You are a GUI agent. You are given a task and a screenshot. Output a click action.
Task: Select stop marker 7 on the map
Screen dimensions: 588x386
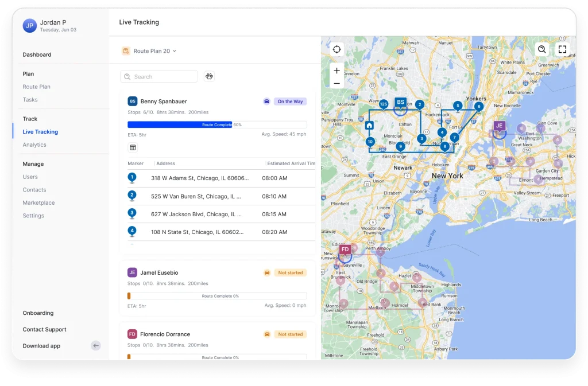[455, 138]
